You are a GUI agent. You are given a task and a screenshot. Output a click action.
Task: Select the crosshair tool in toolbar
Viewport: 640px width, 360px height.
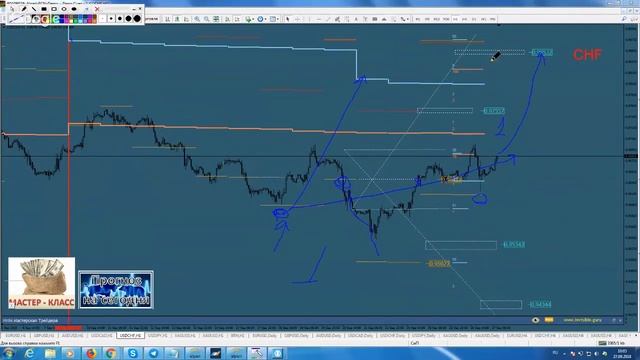298,19
